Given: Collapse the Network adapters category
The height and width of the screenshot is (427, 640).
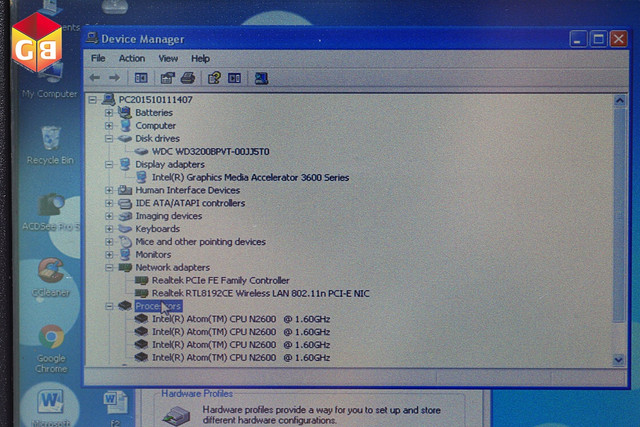Looking at the screenshot, I should pyautogui.click(x=109, y=268).
